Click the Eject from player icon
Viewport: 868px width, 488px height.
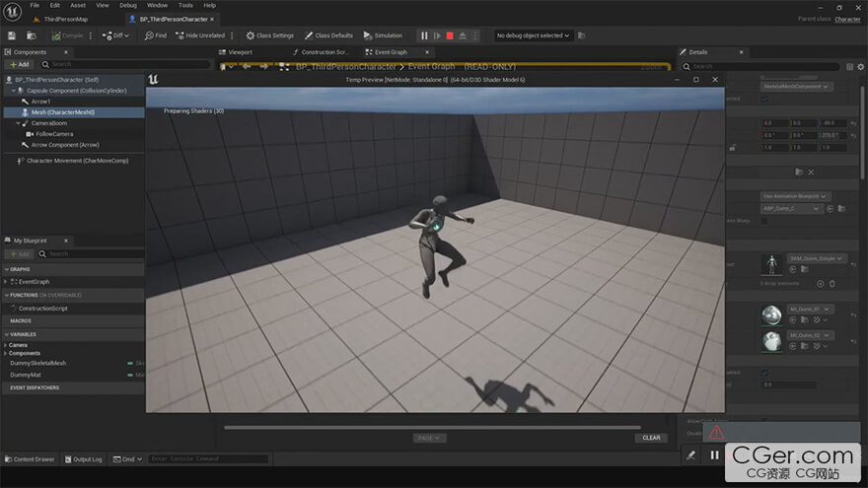[x=463, y=35]
